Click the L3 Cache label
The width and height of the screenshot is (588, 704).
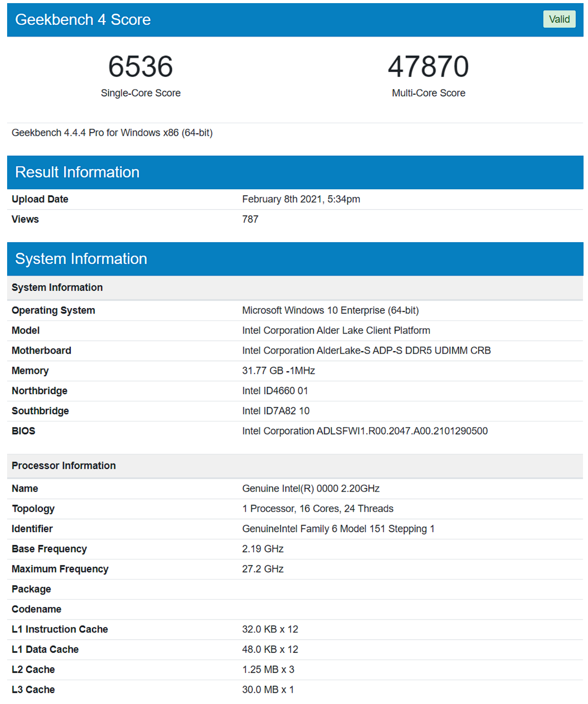tap(33, 689)
